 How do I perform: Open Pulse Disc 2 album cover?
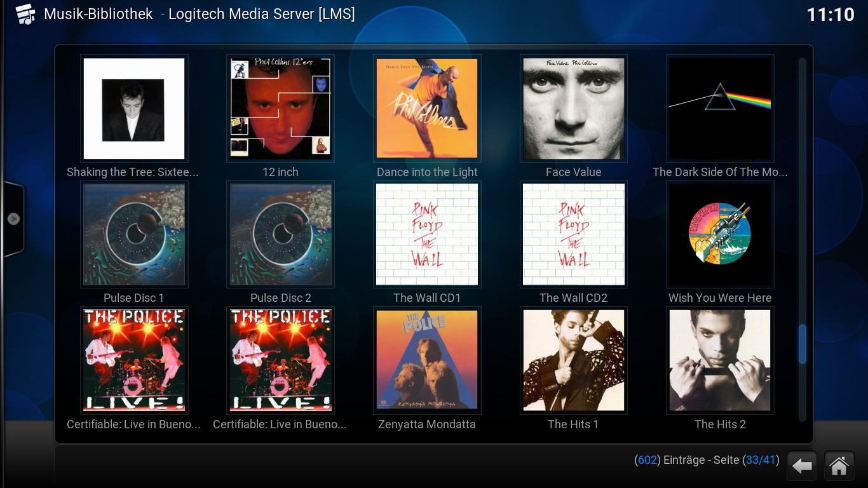(280, 234)
